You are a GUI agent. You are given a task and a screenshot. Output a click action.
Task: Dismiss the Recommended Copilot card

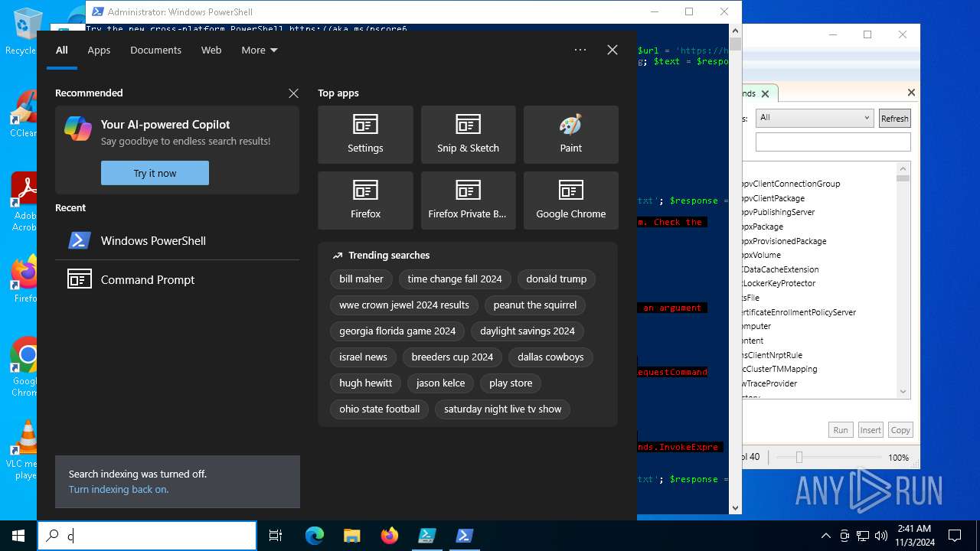click(x=293, y=93)
